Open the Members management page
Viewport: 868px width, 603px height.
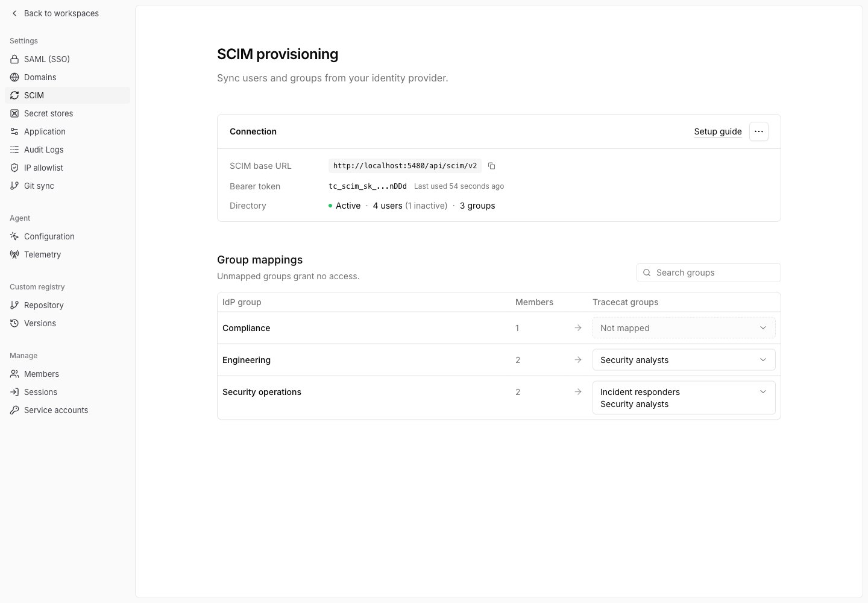coord(68,374)
